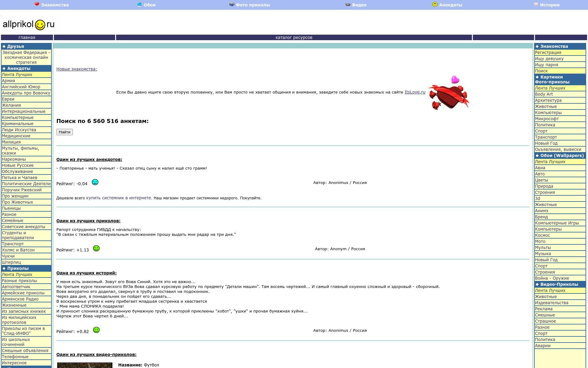
Task: Select Анекдоты про Вовочку category
Action: point(26,93)
